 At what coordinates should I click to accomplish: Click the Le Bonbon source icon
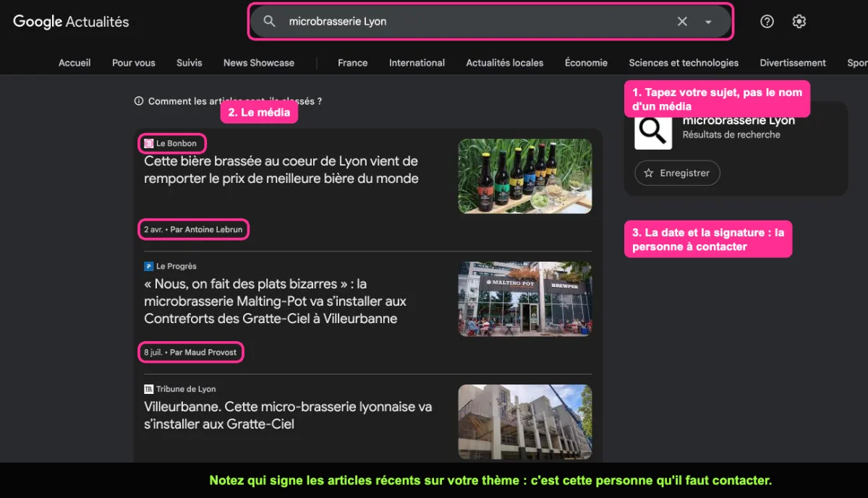tap(149, 143)
